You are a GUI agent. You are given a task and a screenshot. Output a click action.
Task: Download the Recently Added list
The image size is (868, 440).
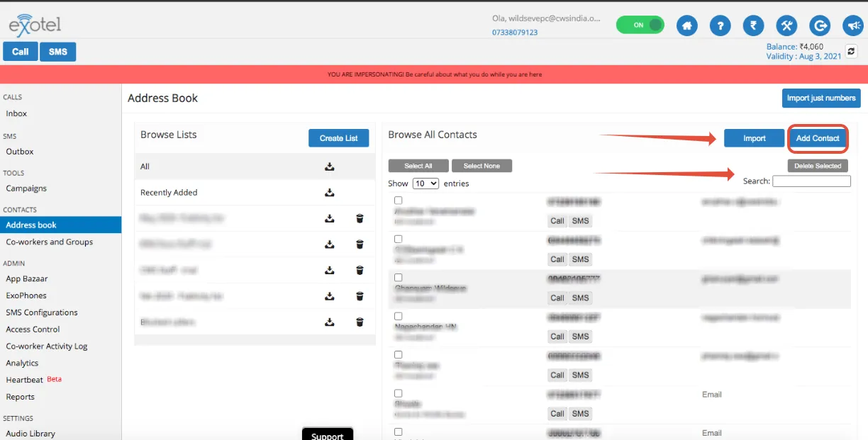click(x=329, y=193)
